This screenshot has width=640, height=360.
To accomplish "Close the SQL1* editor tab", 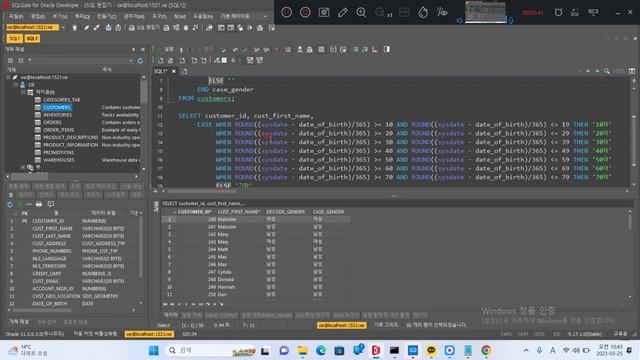I will point(174,71).
